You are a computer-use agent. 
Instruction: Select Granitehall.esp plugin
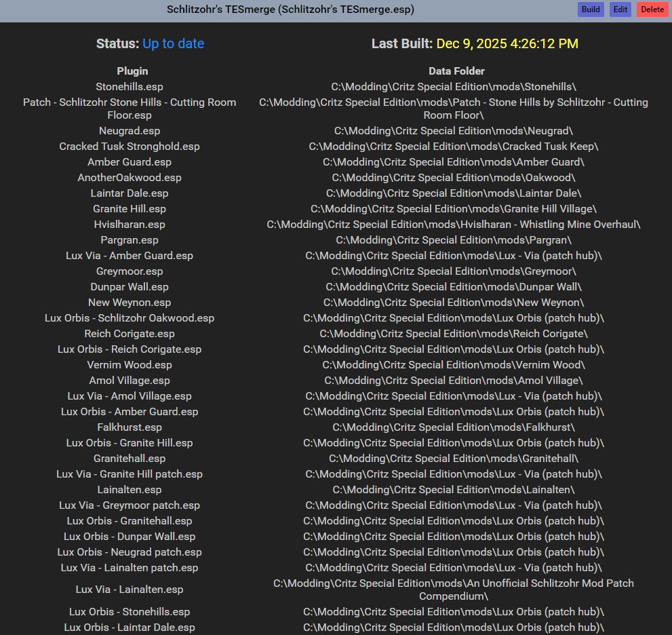click(130, 459)
